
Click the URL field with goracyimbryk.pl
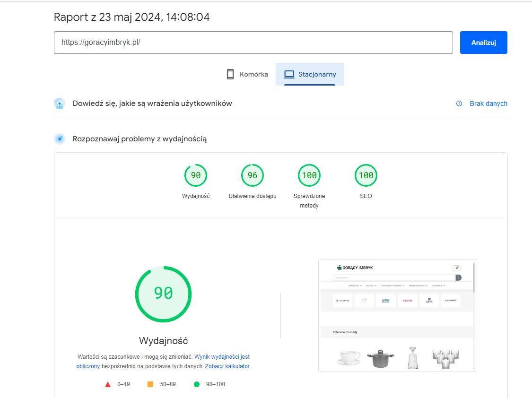[x=253, y=43]
